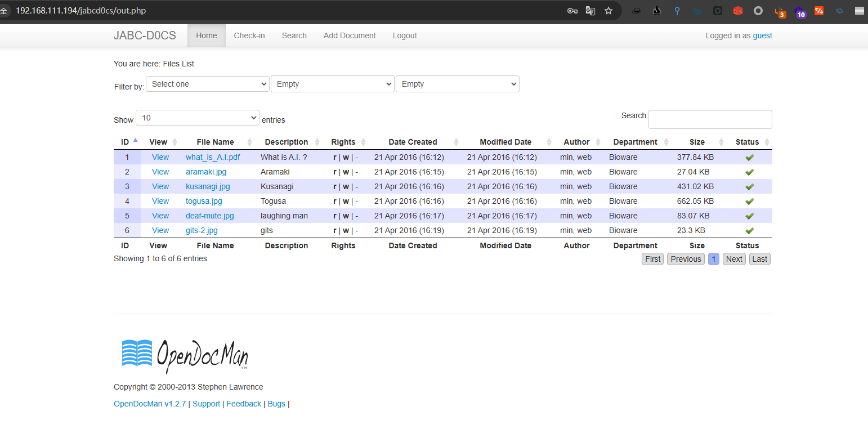Screen dimensions: 868x438
Task: Go to the Check-in menu item
Action: [249, 35]
